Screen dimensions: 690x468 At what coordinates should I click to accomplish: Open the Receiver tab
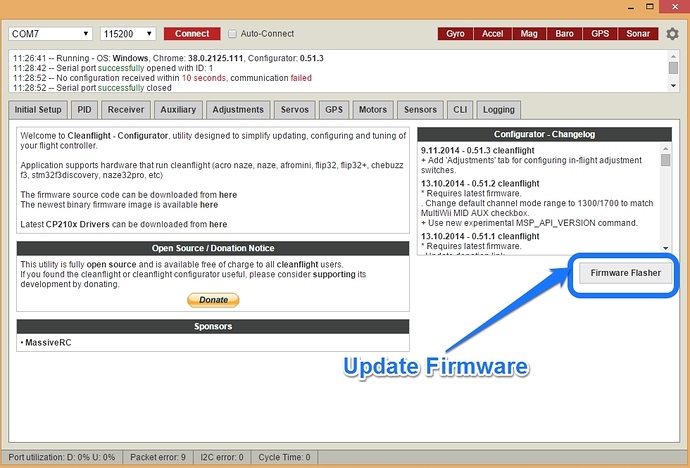click(x=126, y=110)
